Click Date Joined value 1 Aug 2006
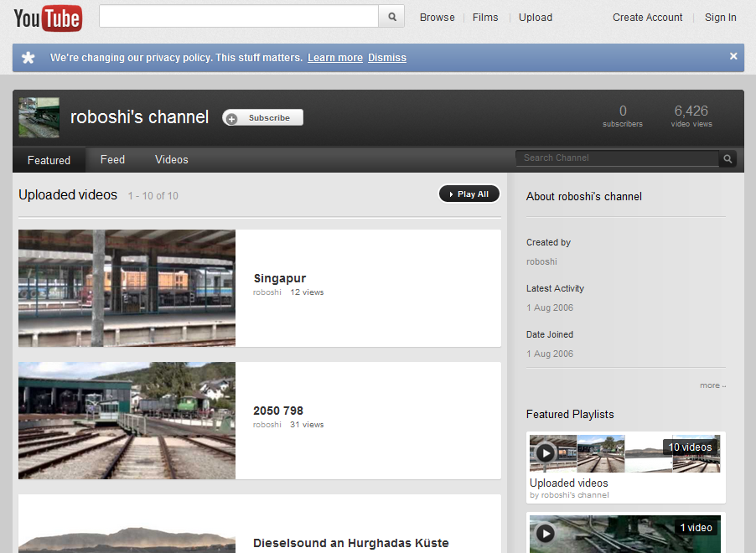 (550, 354)
